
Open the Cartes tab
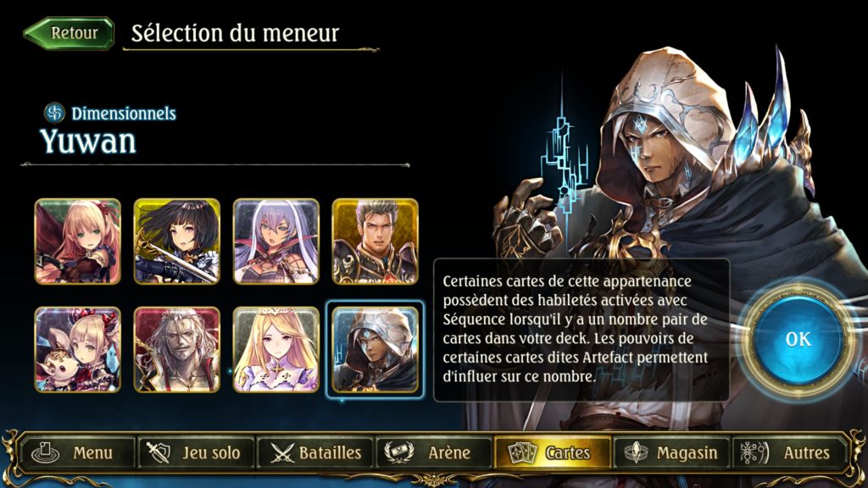[x=553, y=453]
